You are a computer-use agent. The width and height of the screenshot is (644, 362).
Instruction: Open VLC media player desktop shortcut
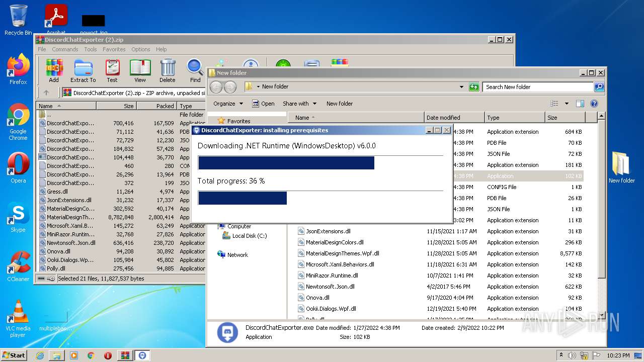click(18, 319)
